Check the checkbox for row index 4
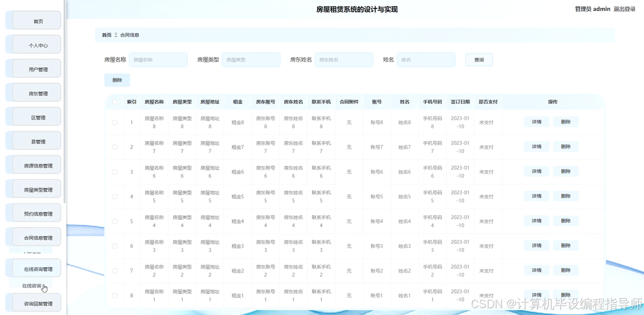Viewport: 644px width, 315px height. 115,197
